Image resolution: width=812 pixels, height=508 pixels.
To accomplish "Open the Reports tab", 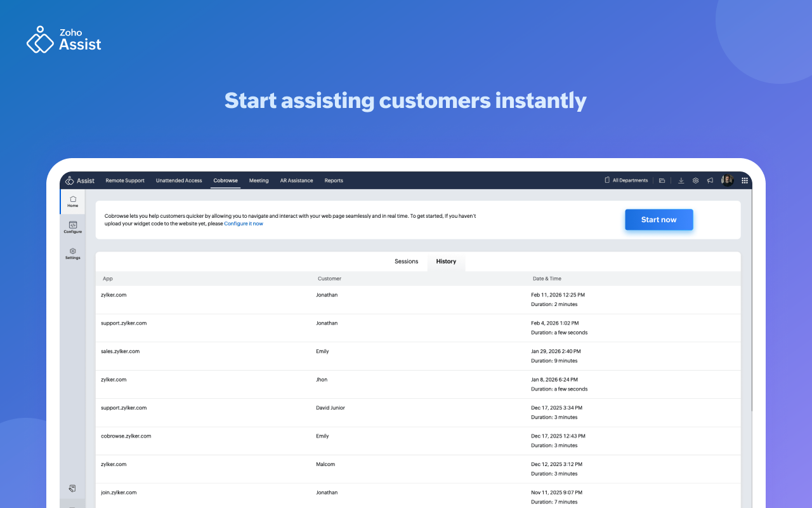I will [334, 180].
